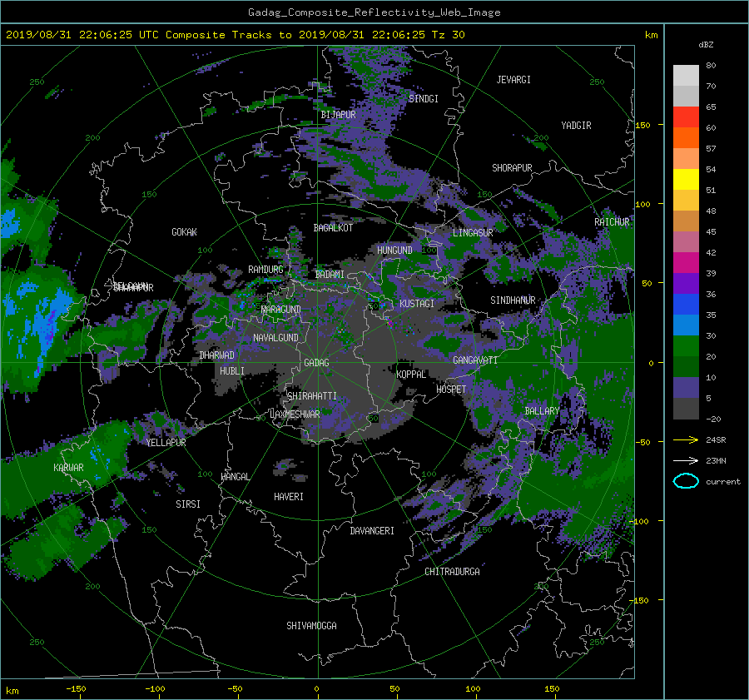The image size is (749, 700).
Task: Click the 150 tick on right axis
Action: pyautogui.click(x=642, y=125)
